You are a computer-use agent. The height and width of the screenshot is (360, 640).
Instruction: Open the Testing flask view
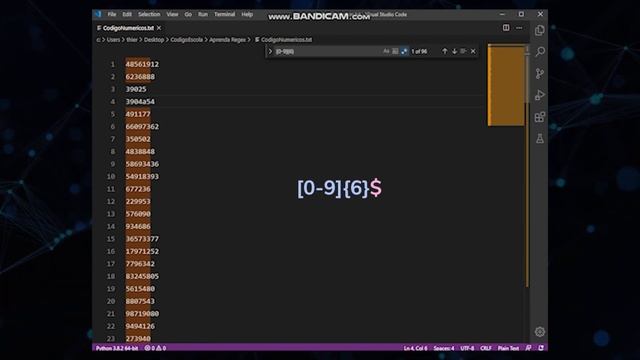[x=540, y=138]
